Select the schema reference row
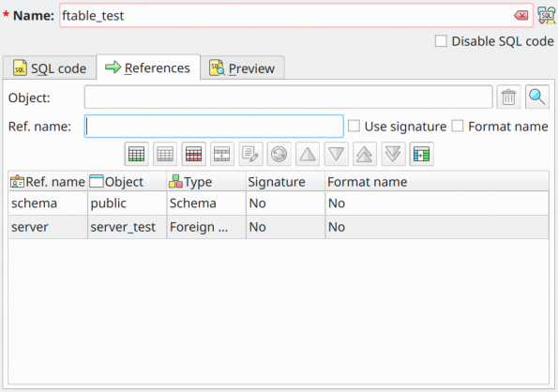The height and width of the screenshot is (392, 558). (279, 204)
